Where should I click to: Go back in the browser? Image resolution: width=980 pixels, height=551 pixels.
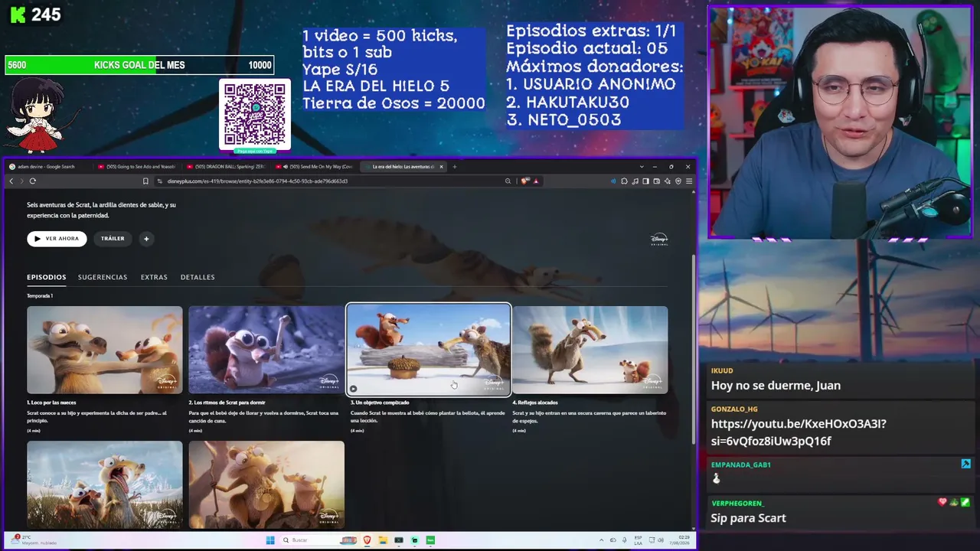click(11, 181)
